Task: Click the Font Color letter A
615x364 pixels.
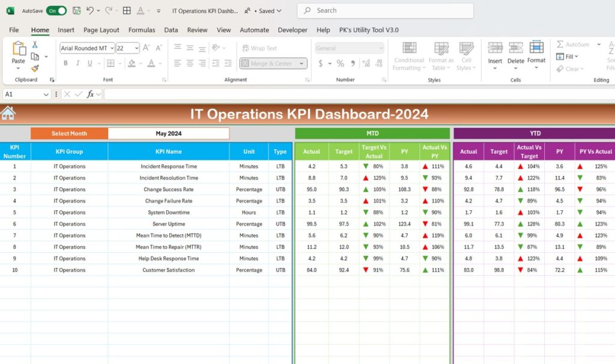Action: click(151, 63)
